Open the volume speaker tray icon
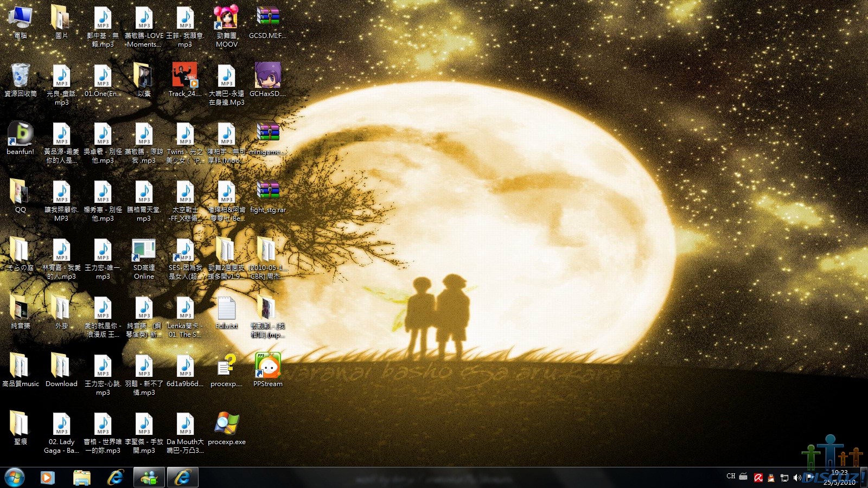This screenshot has height=488, width=868. [x=797, y=478]
